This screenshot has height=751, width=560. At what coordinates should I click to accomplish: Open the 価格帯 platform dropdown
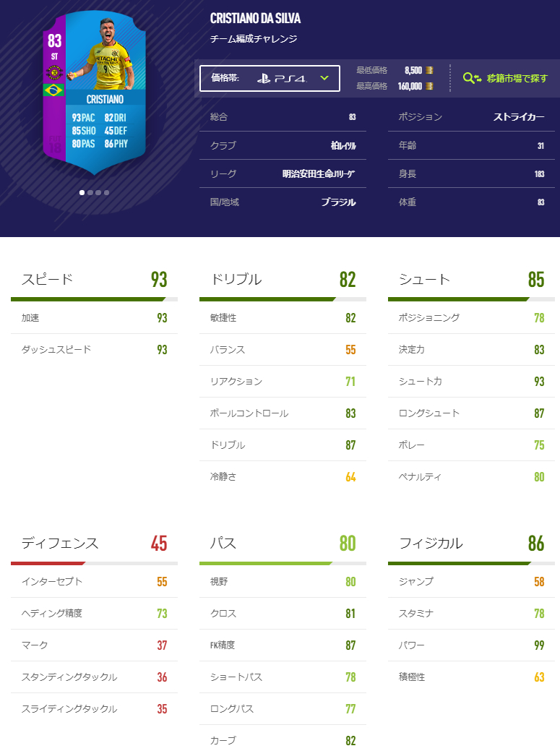coord(270,78)
